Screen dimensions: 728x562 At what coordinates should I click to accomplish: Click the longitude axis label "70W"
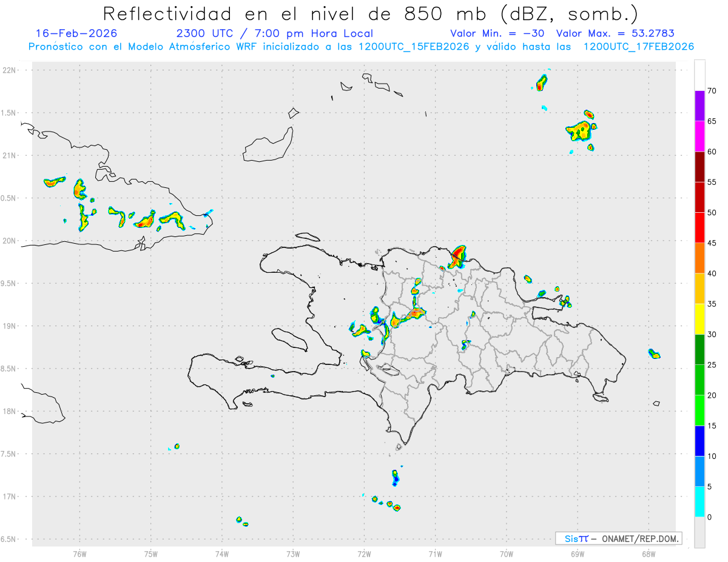pyautogui.click(x=507, y=553)
